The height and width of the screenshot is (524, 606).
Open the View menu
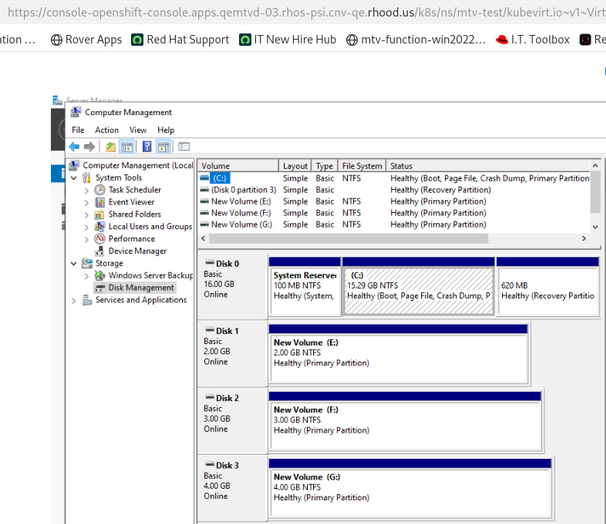138,130
